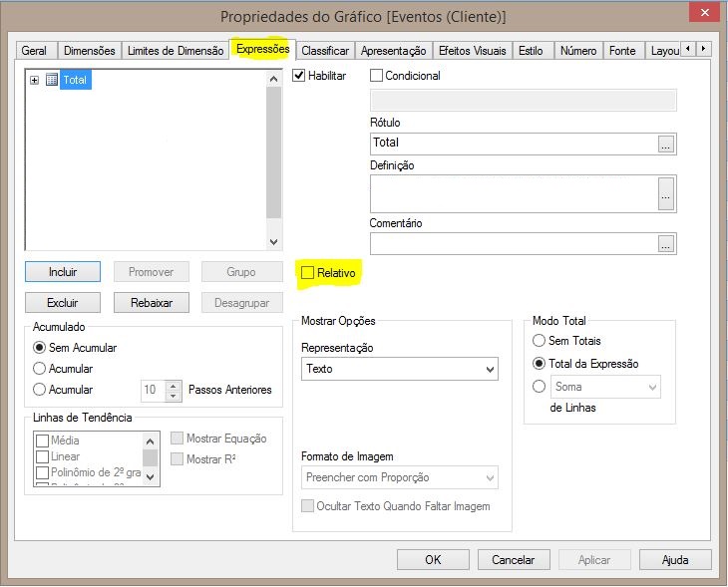Select the Sem Totais radio option
The width and height of the screenshot is (728, 587).
(x=540, y=341)
